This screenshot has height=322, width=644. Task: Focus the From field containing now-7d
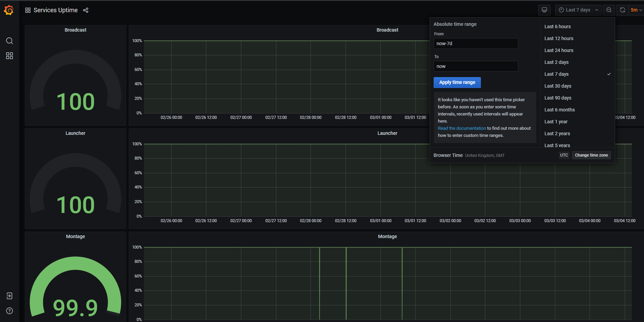[x=476, y=43]
